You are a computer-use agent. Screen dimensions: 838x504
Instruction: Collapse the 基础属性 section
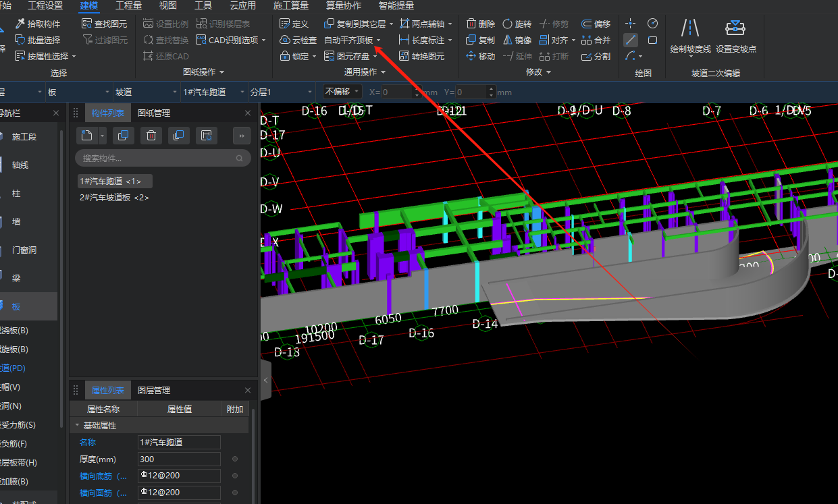(78, 426)
